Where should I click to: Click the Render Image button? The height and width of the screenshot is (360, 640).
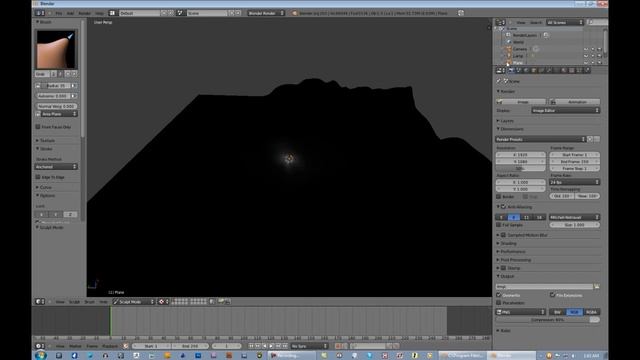pyautogui.click(x=520, y=102)
